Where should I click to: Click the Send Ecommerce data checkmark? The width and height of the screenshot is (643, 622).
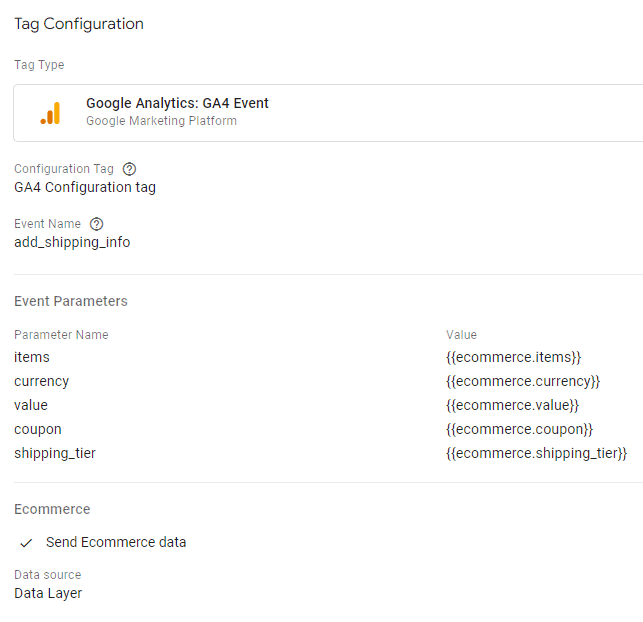[x=26, y=543]
